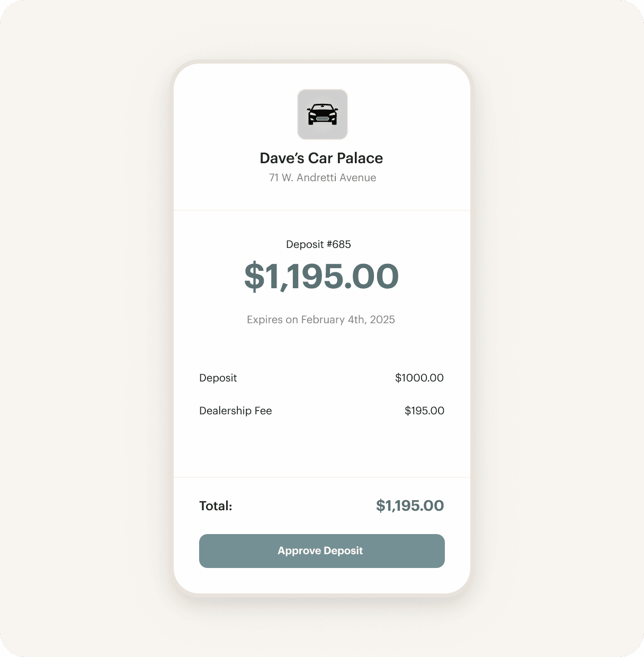Click the number #685 in the deposit label

[x=338, y=244]
